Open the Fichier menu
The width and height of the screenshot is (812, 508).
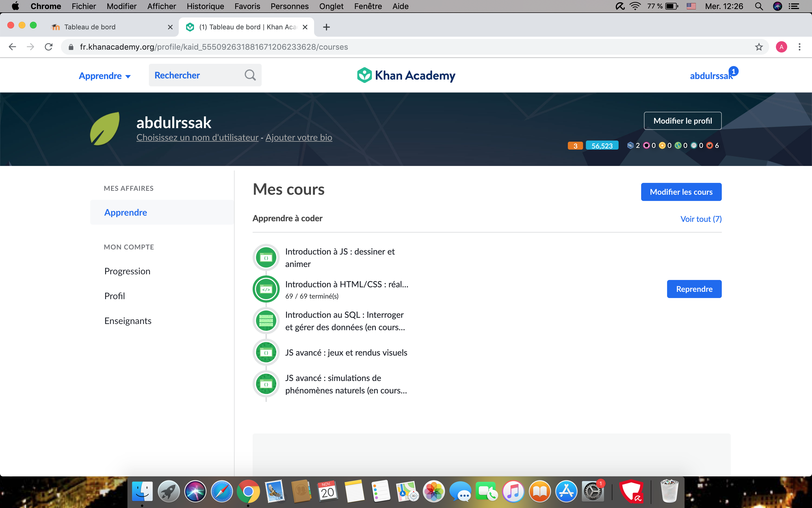click(x=83, y=6)
